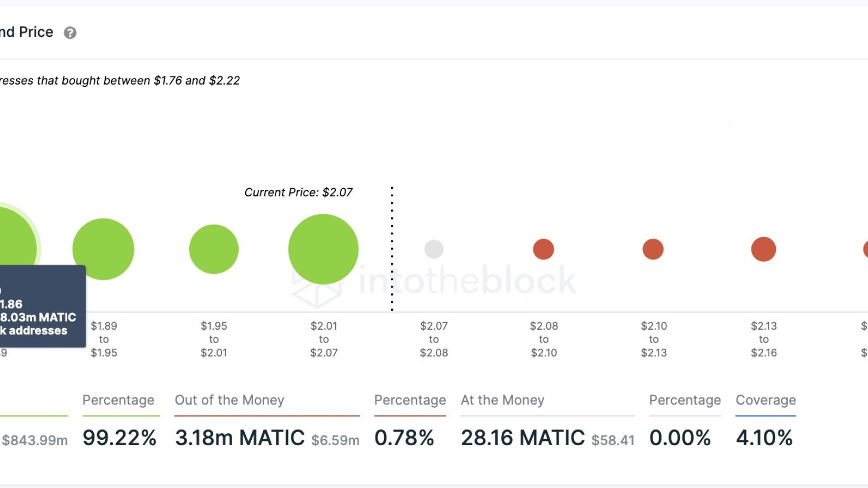Click the '$2.13 to $2.16' axis label

pyautogui.click(x=764, y=339)
